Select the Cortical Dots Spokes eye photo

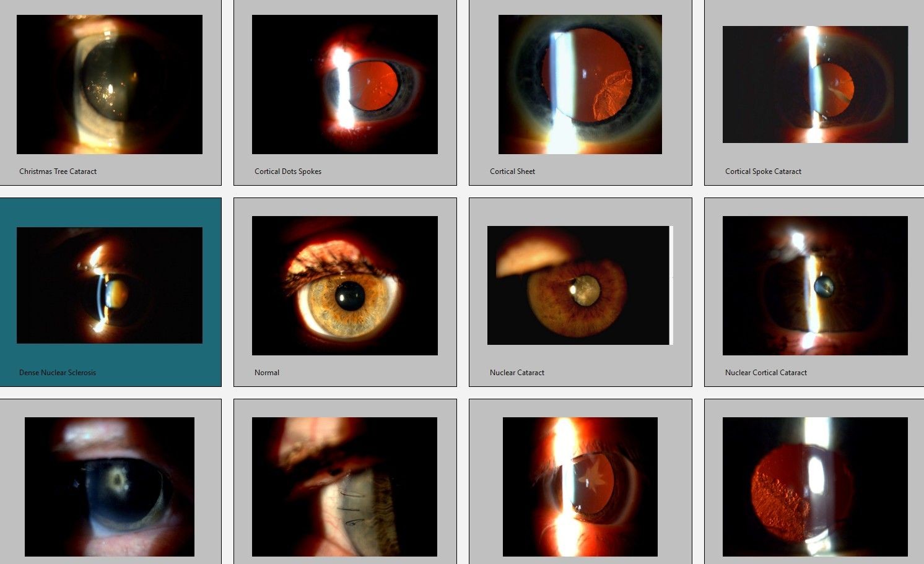point(345,84)
